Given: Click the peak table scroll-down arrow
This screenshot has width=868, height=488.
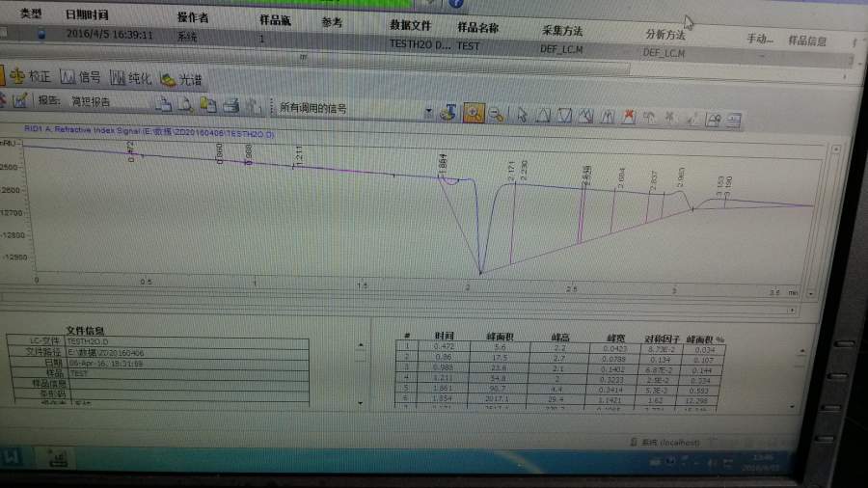Looking at the screenshot, I should pyautogui.click(x=792, y=407).
